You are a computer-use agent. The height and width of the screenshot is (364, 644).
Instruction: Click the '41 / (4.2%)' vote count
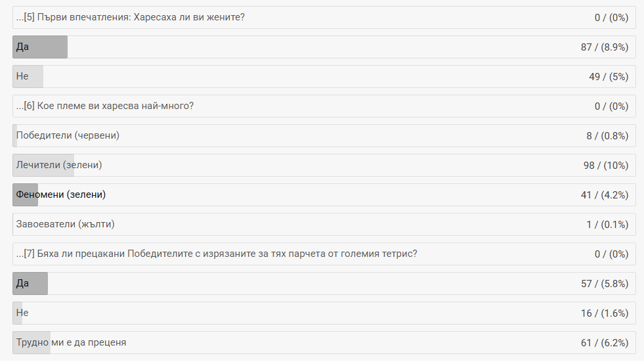605,195
